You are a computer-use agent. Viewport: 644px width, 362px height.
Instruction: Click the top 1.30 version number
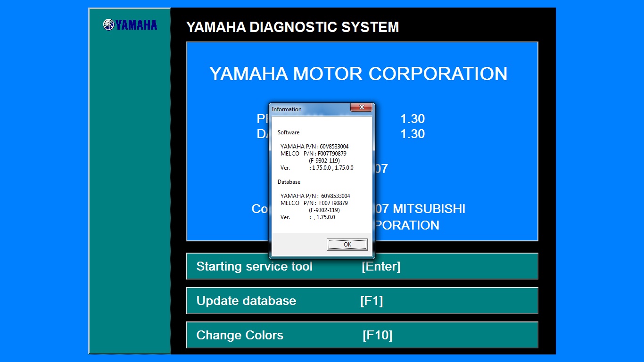[x=413, y=119]
